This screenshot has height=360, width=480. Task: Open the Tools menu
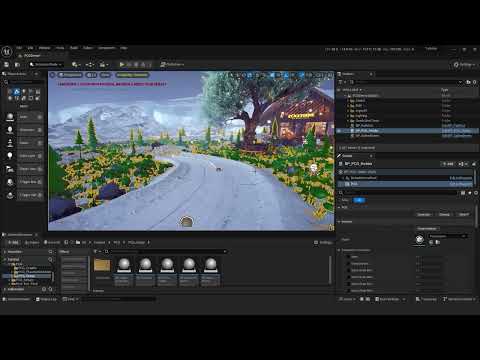(x=60, y=48)
